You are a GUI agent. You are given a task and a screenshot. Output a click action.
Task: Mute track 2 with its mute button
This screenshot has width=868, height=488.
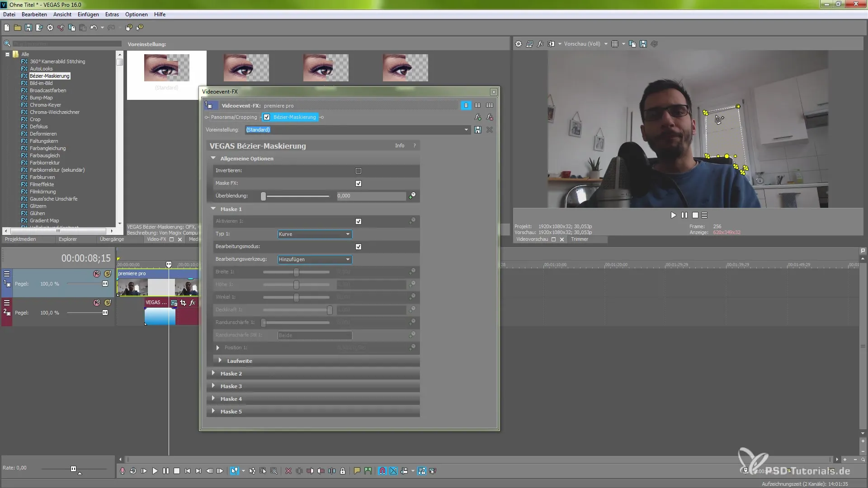coord(97,303)
